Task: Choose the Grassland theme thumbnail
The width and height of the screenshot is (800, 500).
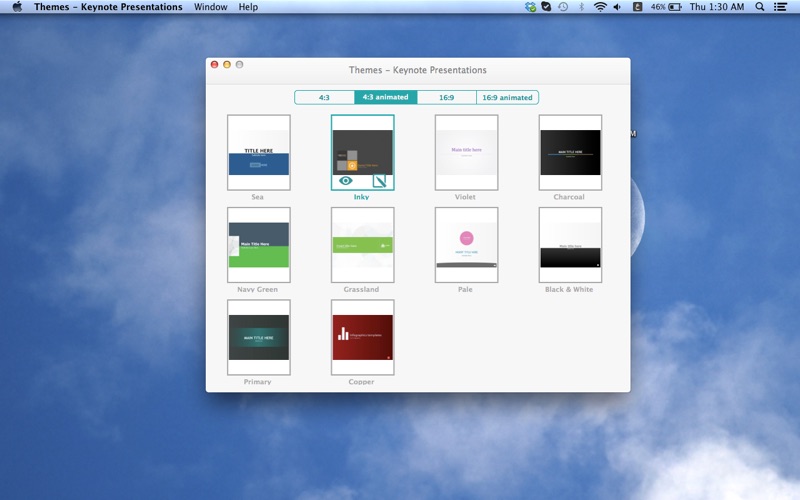Action: tap(363, 245)
